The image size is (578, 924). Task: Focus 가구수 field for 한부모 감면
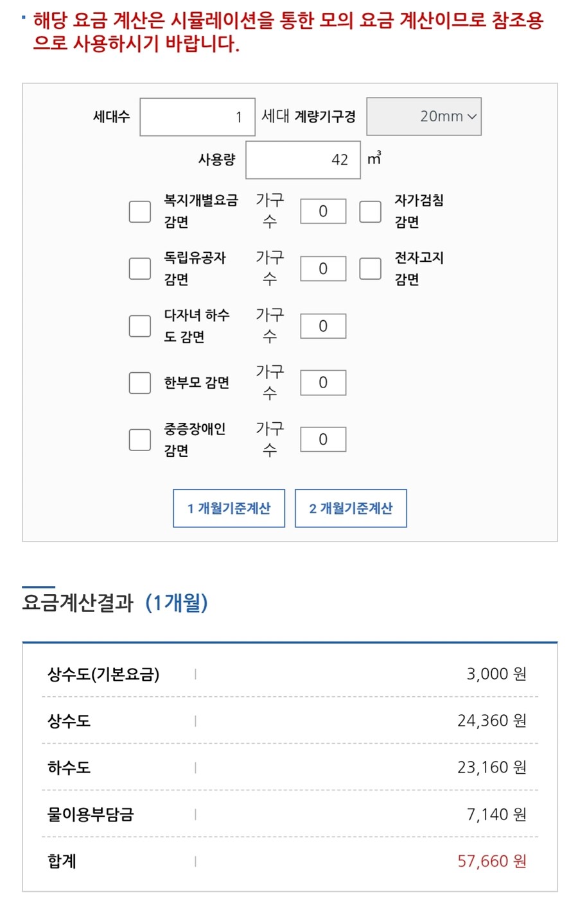(x=323, y=382)
